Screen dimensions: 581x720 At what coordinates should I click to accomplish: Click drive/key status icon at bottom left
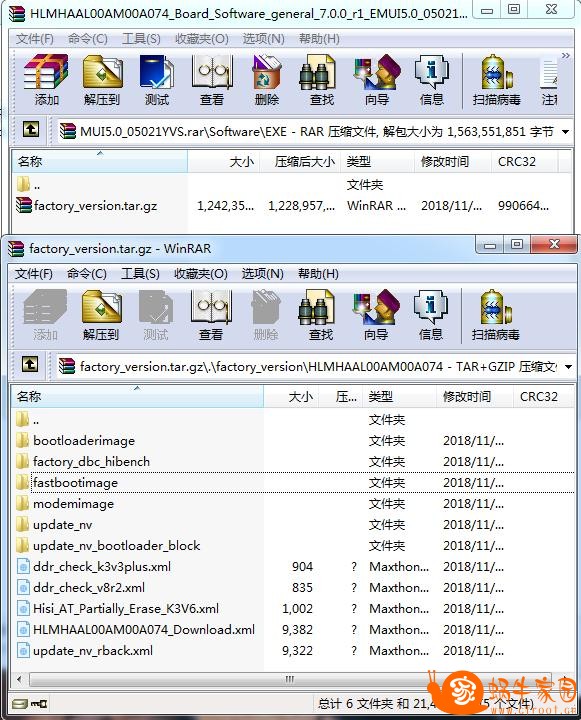29,703
